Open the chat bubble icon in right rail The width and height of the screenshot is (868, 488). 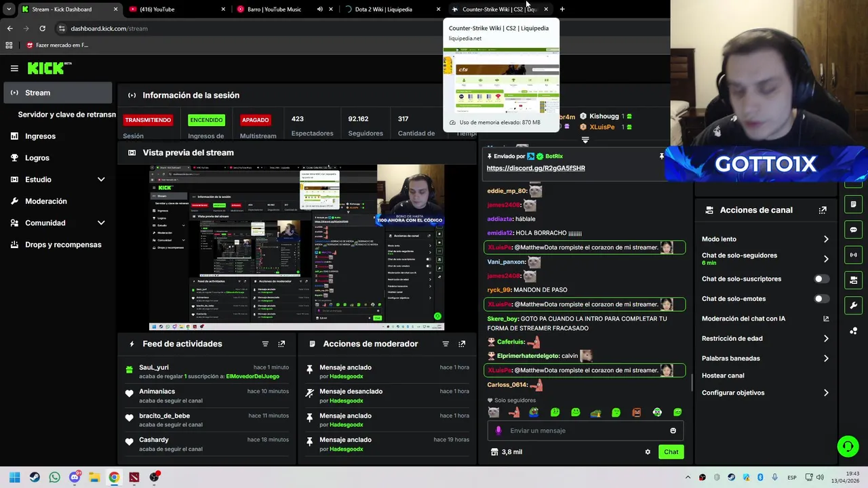[854, 230]
